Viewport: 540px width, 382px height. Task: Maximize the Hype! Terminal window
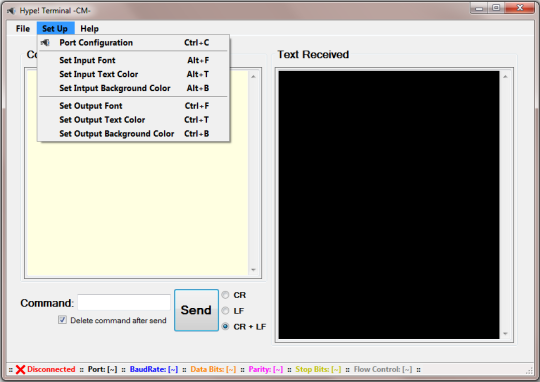pos(496,8)
